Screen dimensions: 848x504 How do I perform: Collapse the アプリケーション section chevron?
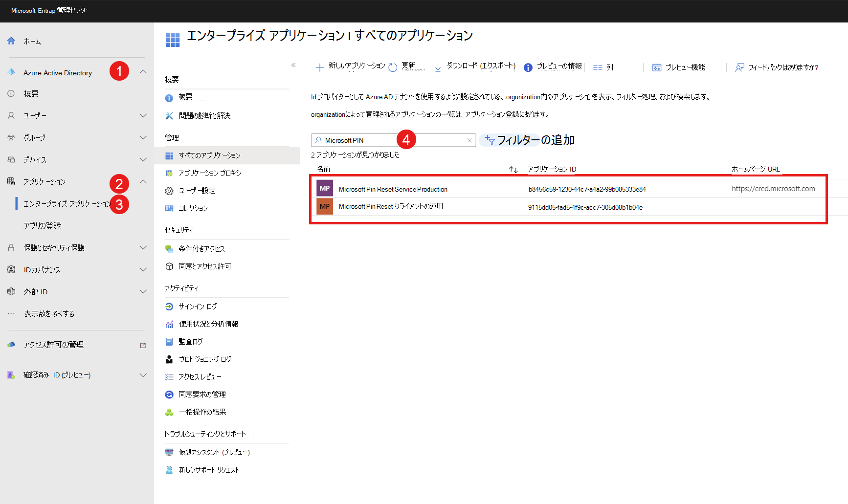coord(143,181)
